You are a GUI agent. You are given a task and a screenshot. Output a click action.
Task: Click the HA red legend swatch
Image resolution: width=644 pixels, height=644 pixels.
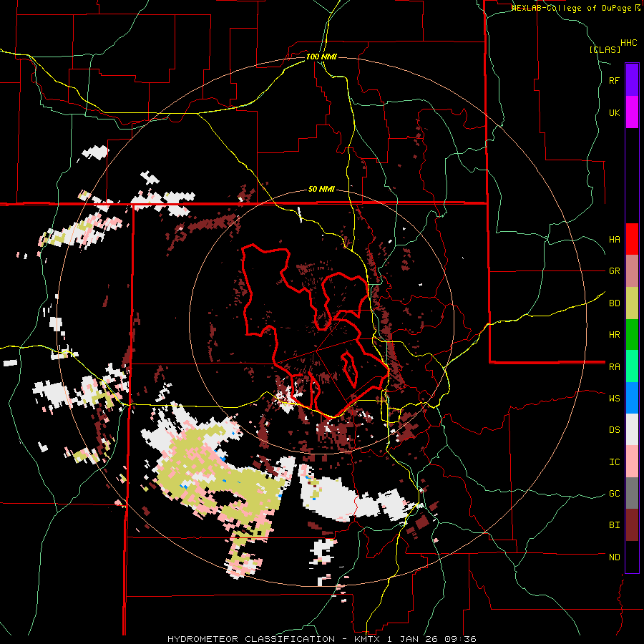pos(632,239)
